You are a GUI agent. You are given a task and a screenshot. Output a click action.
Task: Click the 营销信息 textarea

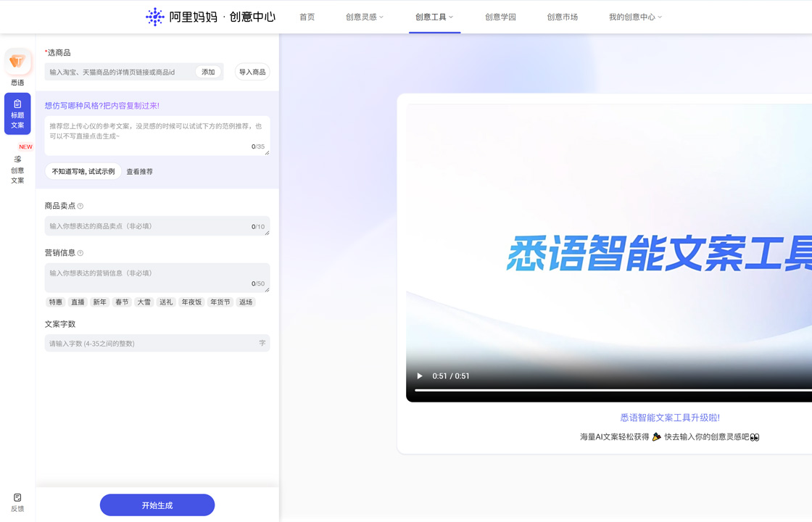coord(157,278)
